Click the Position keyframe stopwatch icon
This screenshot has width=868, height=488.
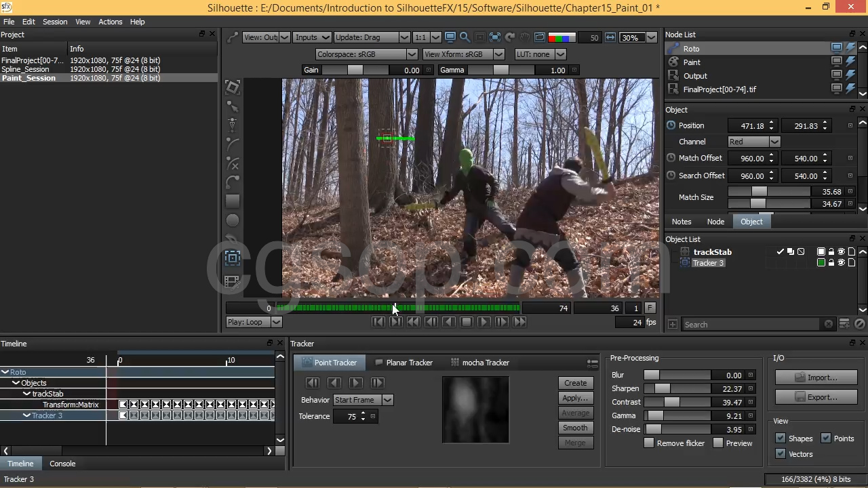pyautogui.click(x=671, y=125)
